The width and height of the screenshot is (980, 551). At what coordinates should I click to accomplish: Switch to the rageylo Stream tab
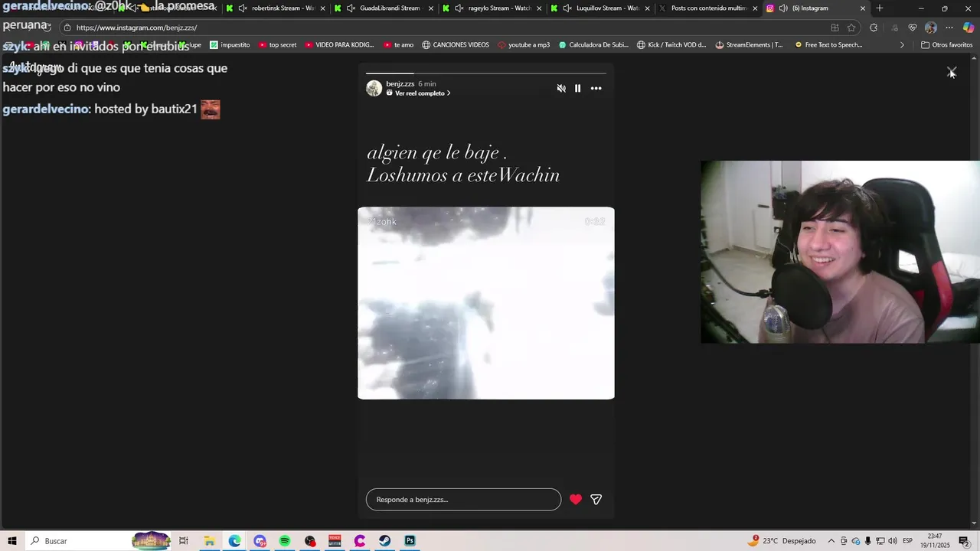pos(492,8)
